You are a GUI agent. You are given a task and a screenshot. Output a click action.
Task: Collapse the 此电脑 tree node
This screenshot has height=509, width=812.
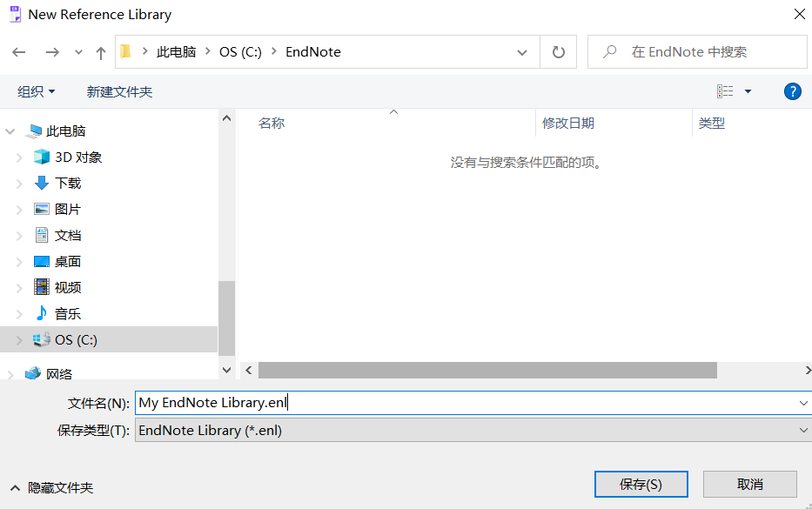(x=10, y=131)
